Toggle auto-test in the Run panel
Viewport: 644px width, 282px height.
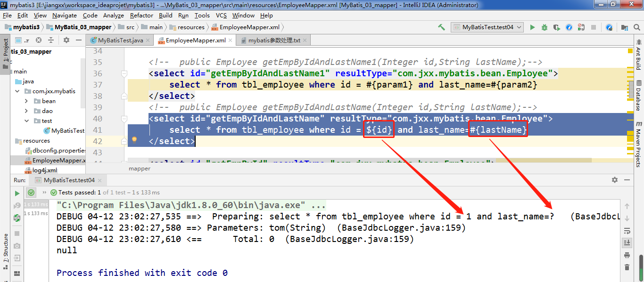(17, 218)
